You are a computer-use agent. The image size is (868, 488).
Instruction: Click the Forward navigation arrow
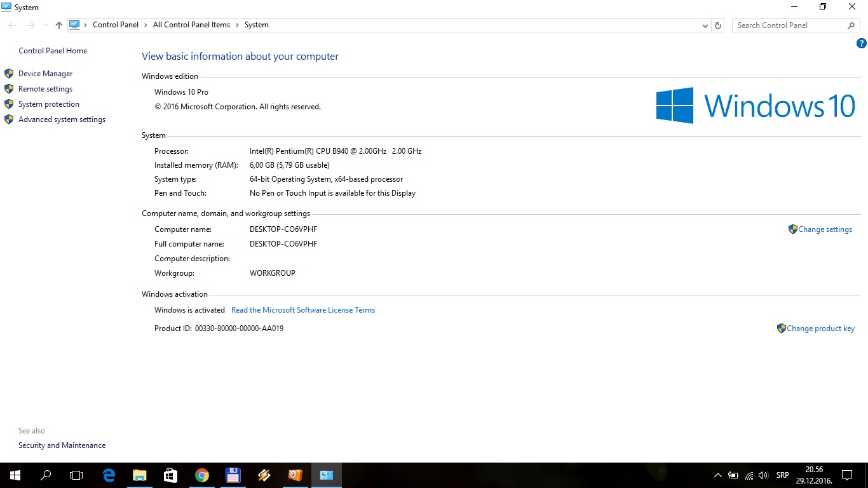(x=31, y=25)
